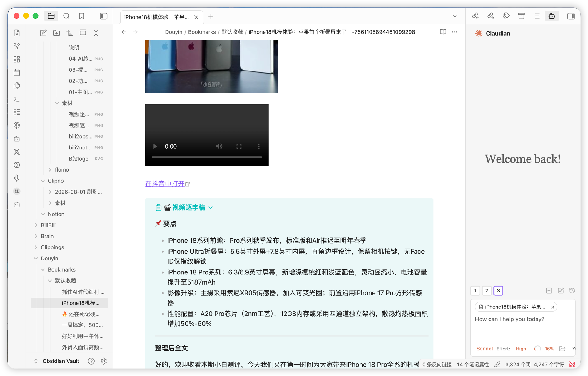
Task: Collapse the Bookmarks folder
Action: tap(43, 270)
